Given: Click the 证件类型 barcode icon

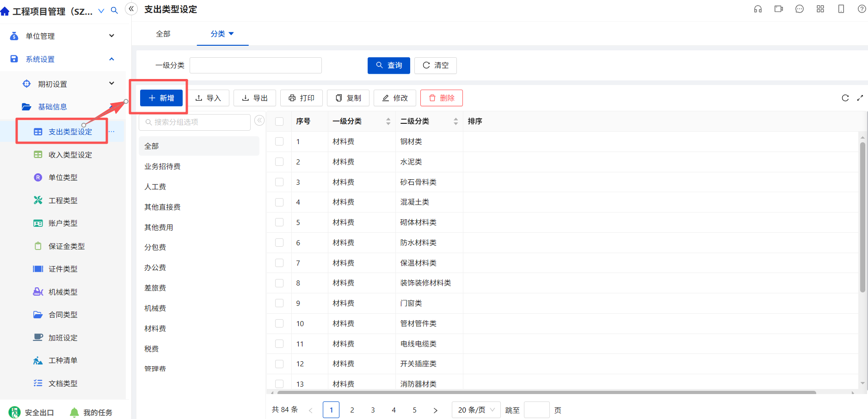Looking at the screenshot, I should click(38, 269).
